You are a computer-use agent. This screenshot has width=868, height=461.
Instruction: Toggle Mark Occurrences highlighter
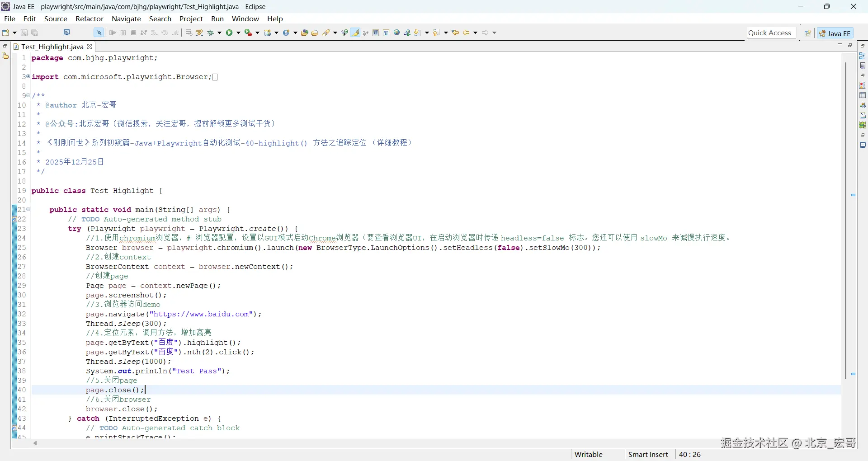click(356, 33)
